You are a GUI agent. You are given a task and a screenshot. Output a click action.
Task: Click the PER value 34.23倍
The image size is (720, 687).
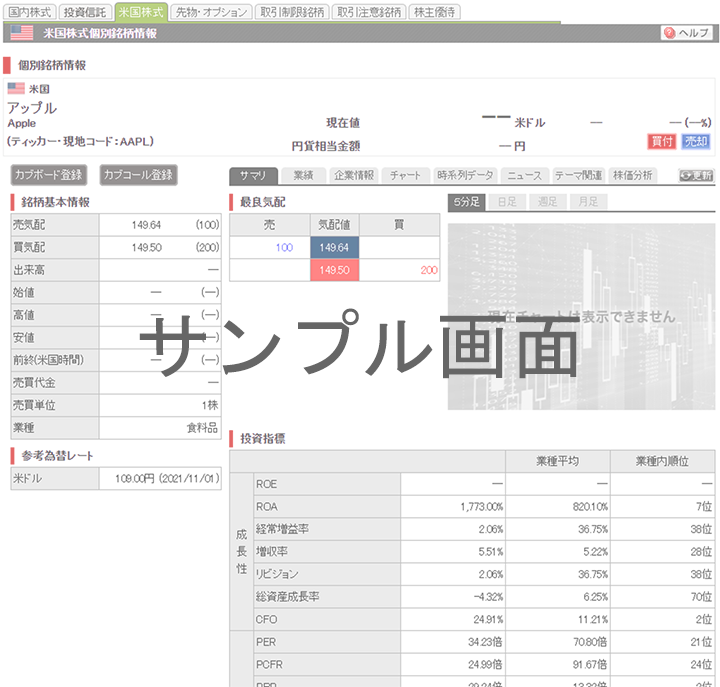(485, 642)
